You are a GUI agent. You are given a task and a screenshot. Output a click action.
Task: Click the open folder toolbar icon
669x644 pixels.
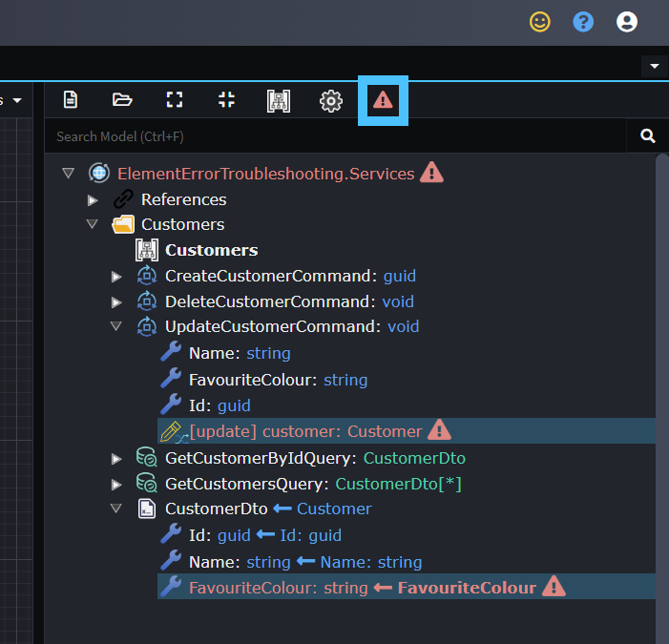[x=122, y=100]
